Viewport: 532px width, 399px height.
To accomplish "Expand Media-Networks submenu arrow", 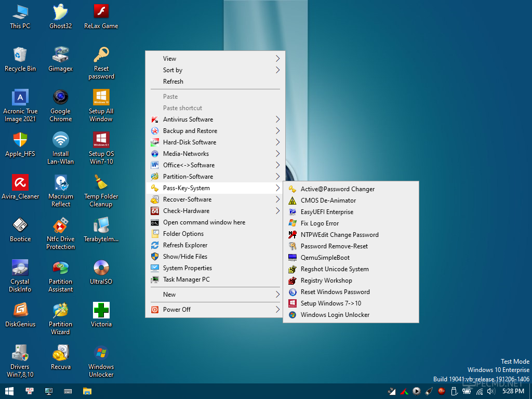I will pos(277,154).
